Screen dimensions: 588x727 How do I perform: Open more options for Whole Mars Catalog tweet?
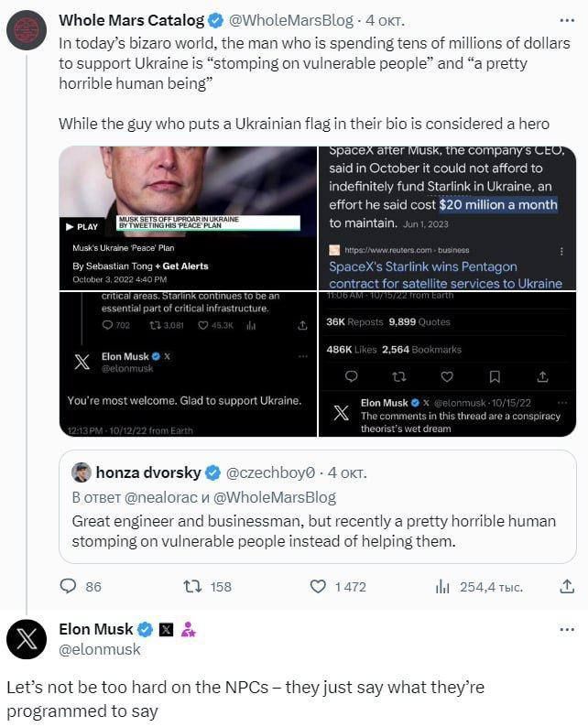[567, 20]
